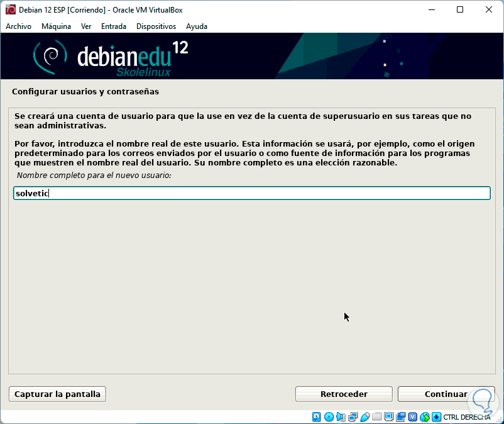The width and height of the screenshot is (504, 424).
Task: Open the Máquina menu
Action: click(56, 26)
